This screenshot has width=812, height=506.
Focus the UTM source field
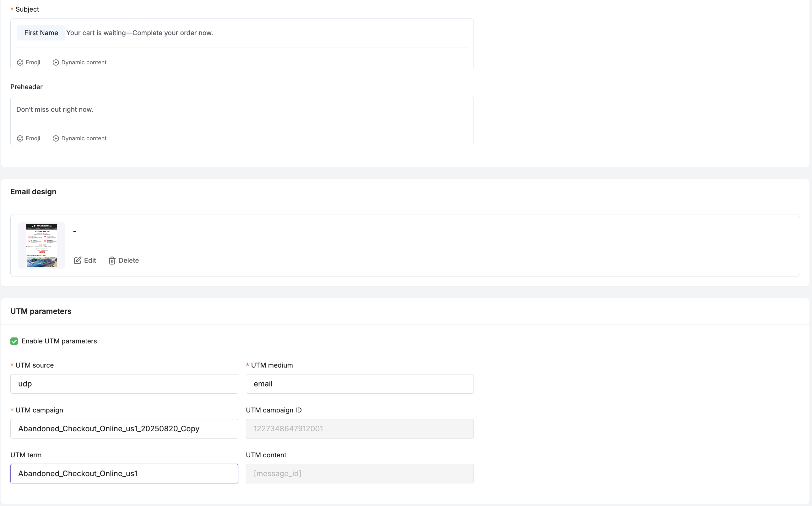click(124, 384)
